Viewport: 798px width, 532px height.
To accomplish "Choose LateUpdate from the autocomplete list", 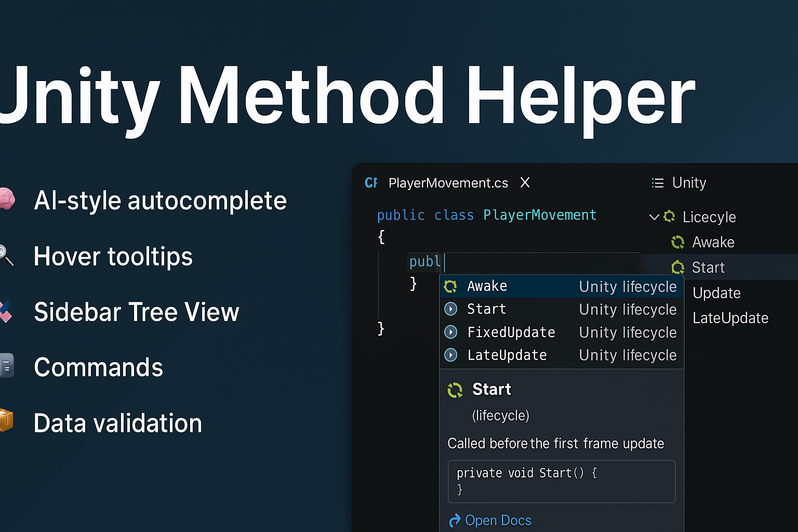I will (562, 355).
